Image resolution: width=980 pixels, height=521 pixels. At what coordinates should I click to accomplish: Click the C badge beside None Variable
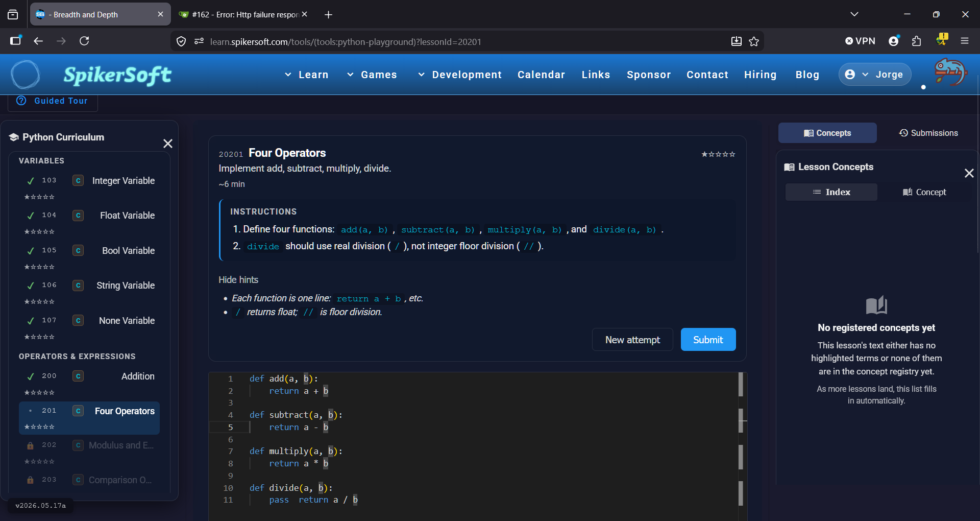pyautogui.click(x=78, y=320)
